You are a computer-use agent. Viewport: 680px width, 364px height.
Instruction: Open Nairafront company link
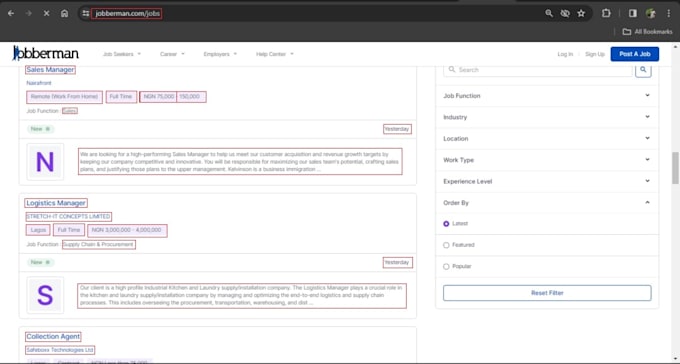coord(39,83)
